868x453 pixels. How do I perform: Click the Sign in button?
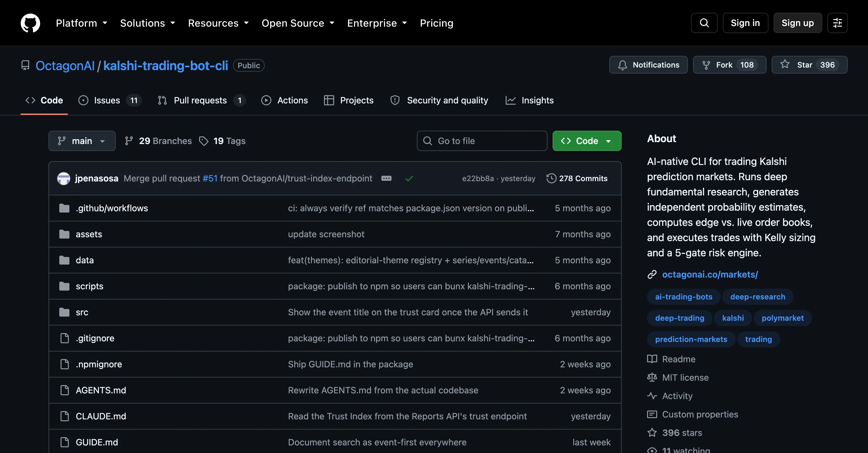pyautogui.click(x=745, y=23)
